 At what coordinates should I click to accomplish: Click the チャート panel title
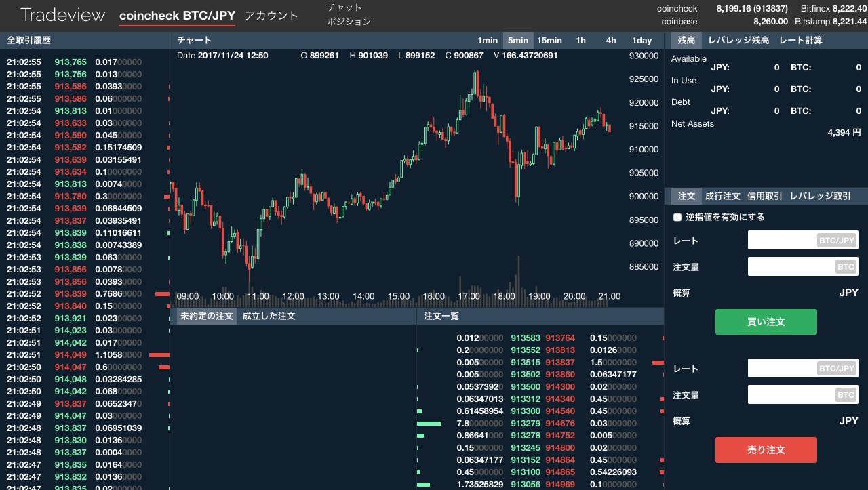[194, 40]
